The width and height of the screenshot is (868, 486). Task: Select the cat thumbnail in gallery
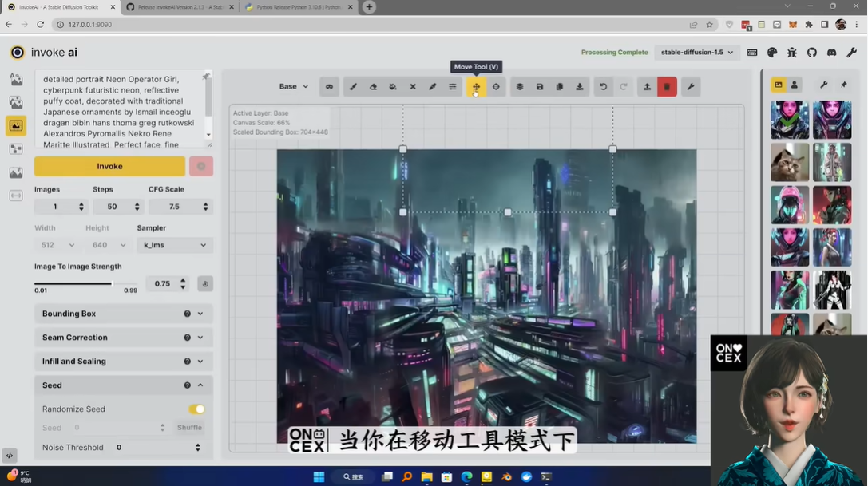(789, 162)
